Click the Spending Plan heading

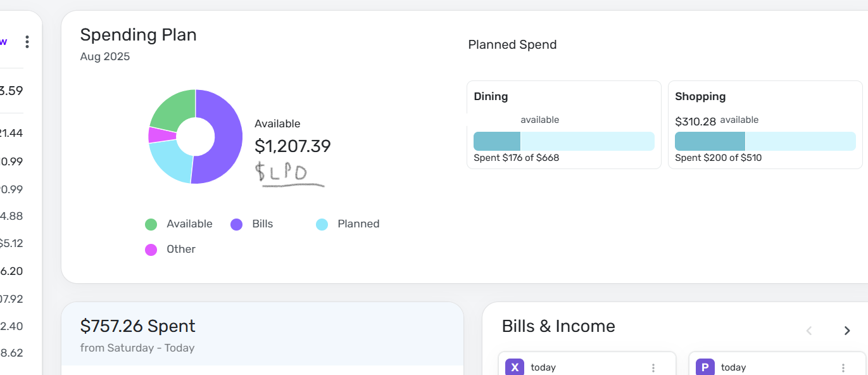138,35
